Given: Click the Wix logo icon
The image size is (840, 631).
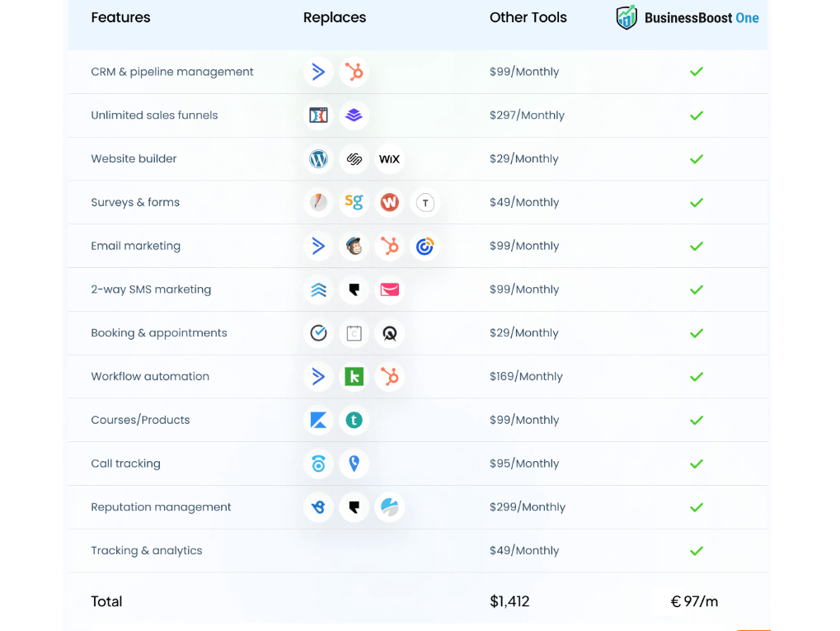Looking at the screenshot, I should pos(389,159).
